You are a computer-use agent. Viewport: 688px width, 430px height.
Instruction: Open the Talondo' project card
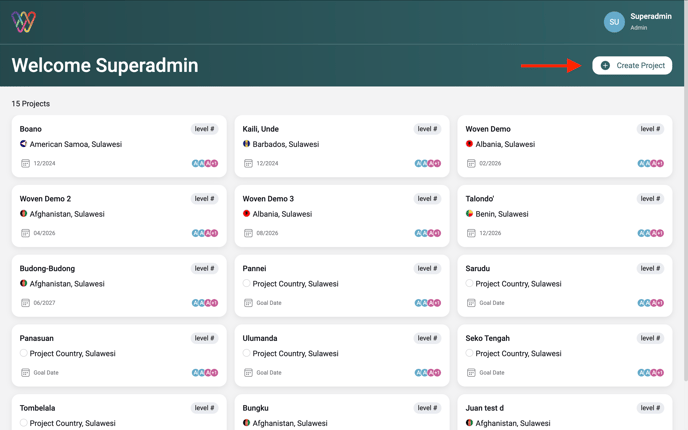pyautogui.click(x=565, y=216)
